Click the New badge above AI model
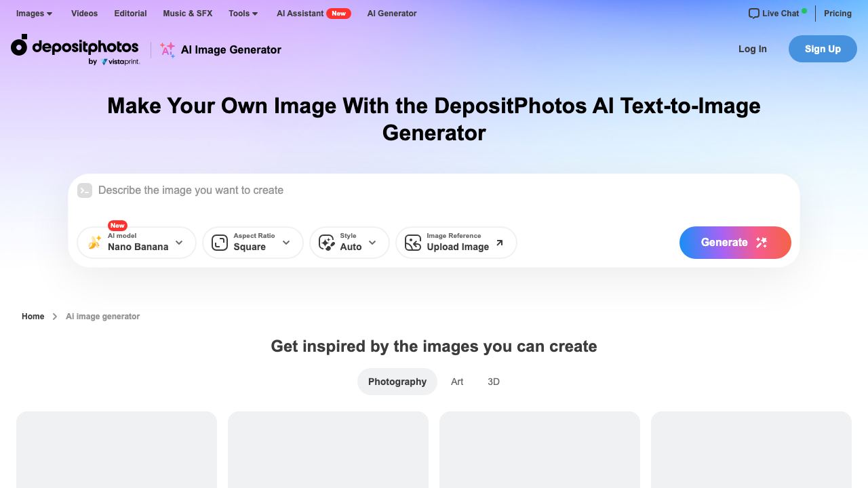This screenshot has width=868, height=488. click(117, 226)
